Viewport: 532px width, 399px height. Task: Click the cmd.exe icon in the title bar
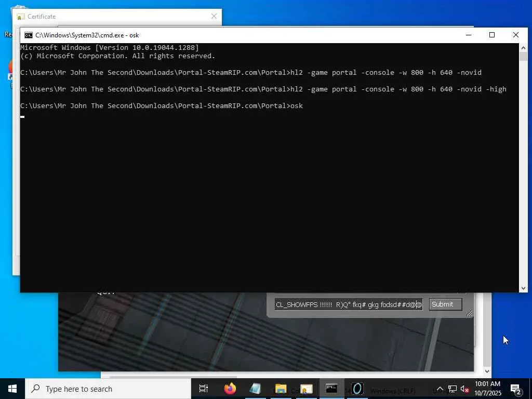[29, 35]
